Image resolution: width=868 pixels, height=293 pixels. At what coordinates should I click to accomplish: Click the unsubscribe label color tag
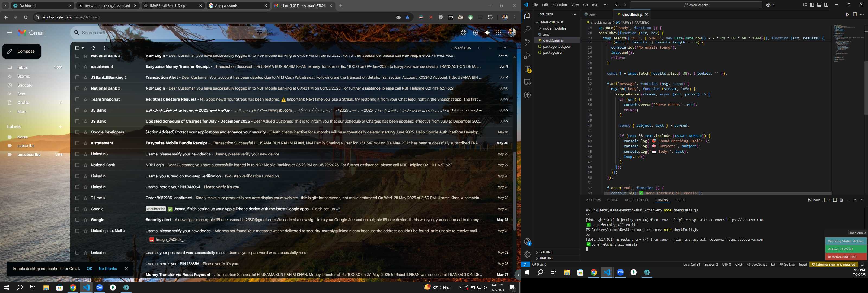[x=10, y=155]
